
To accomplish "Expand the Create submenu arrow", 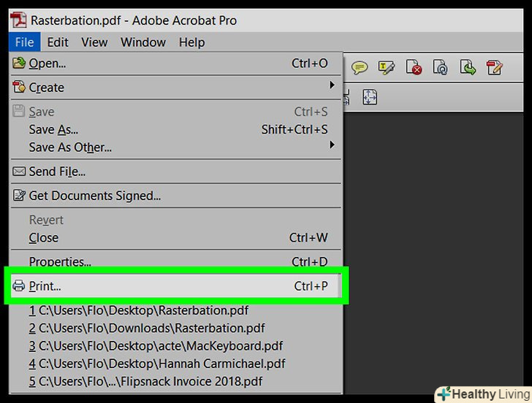I will tap(332, 85).
